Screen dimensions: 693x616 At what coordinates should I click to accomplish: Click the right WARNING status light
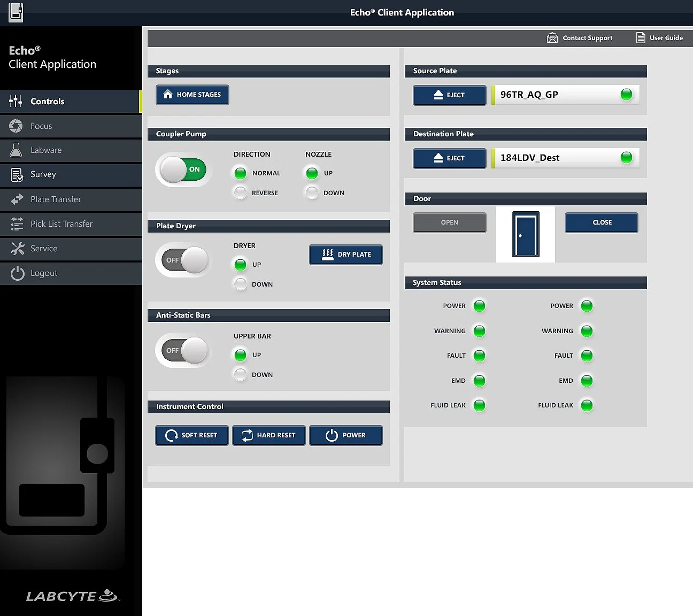point(587,331)
